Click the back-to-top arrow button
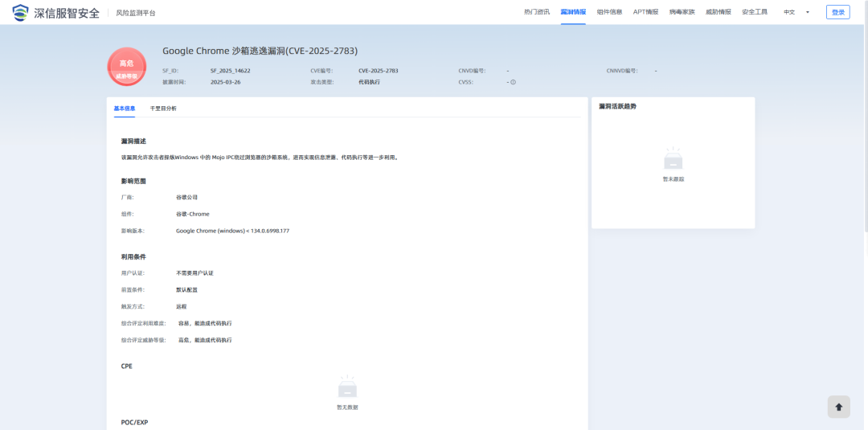The height and width of the screenshot is (430, 868). point(838,407)
